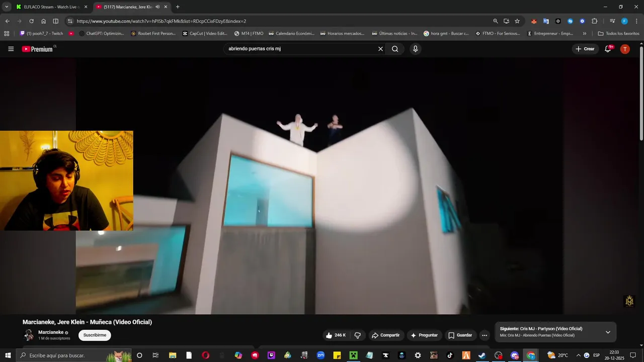The width and height of the screenshot is (644, 362).
Task: Open the Compartir share dialog
Action: coord(385,335)
